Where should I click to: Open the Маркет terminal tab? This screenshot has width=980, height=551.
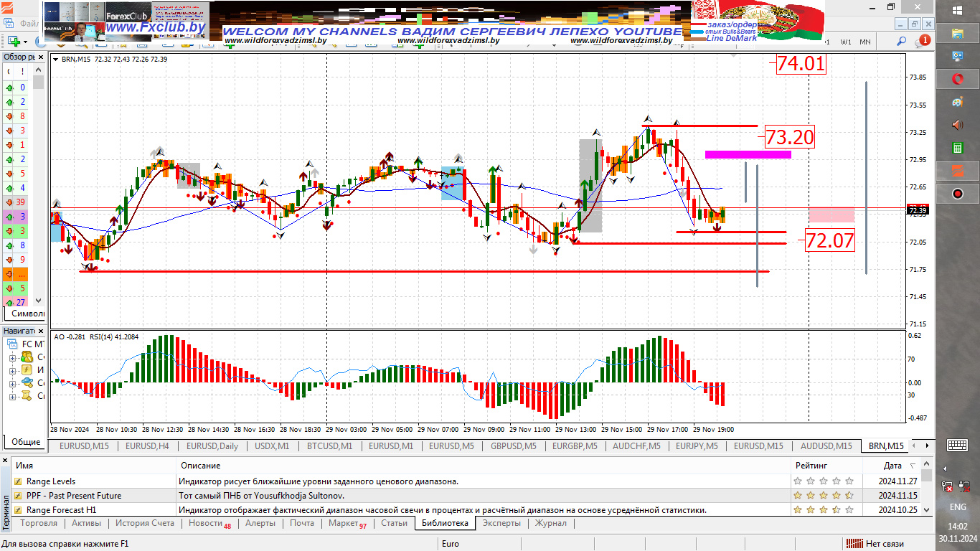[347, 523]
